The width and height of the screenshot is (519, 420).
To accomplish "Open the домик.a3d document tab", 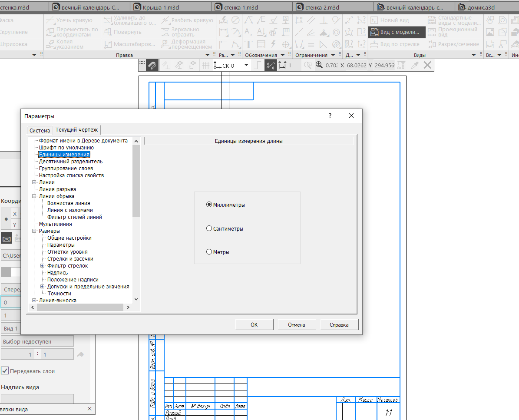I will click(x=487, y=7).
